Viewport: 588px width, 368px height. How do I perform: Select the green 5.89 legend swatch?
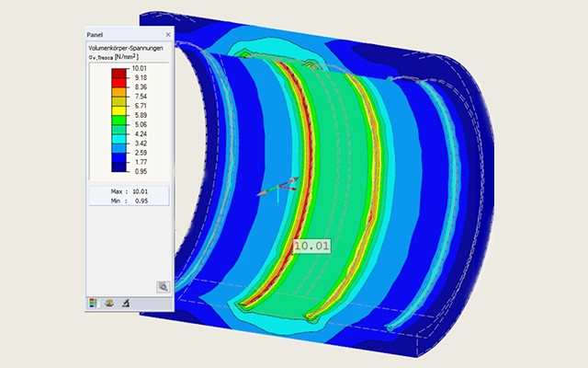coord(119,121)
